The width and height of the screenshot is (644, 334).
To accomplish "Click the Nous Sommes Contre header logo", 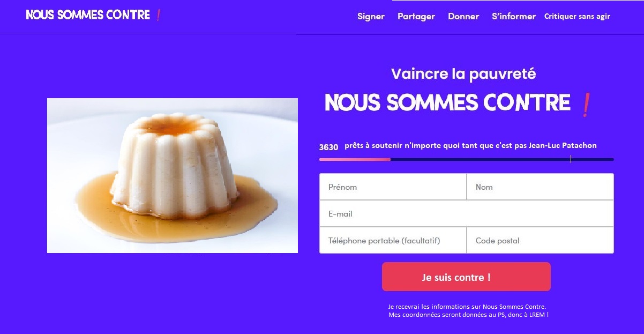I will pos(93,15).
